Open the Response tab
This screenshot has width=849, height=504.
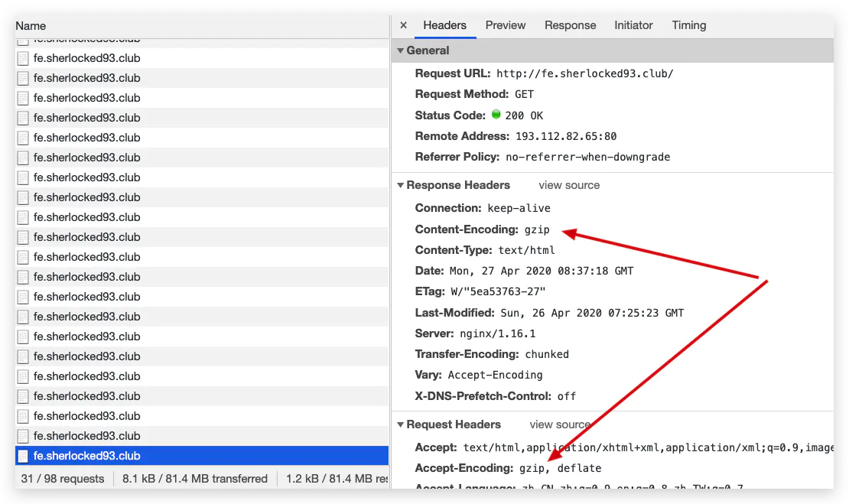(570, 25)
